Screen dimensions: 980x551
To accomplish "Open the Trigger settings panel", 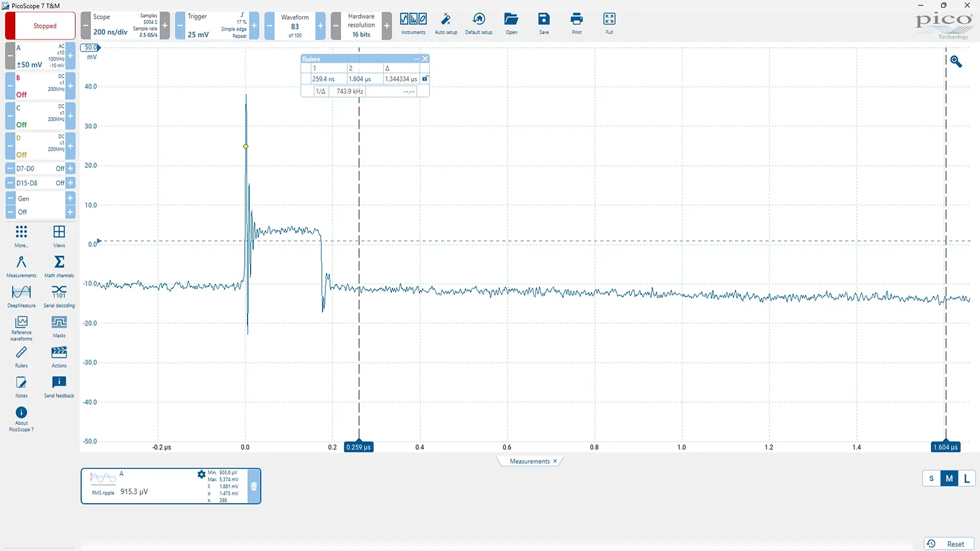I will 217,26.
